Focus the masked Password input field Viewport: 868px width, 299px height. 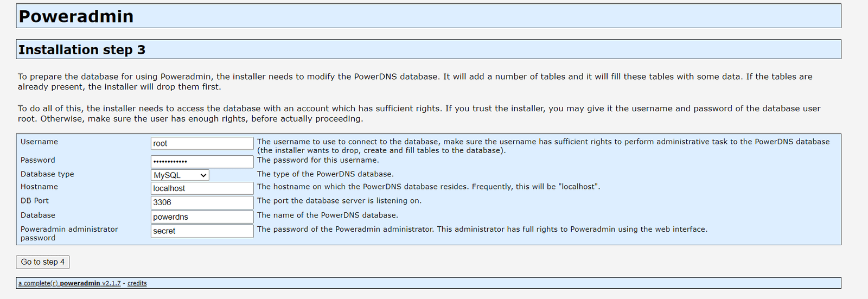tap(202, 162)
